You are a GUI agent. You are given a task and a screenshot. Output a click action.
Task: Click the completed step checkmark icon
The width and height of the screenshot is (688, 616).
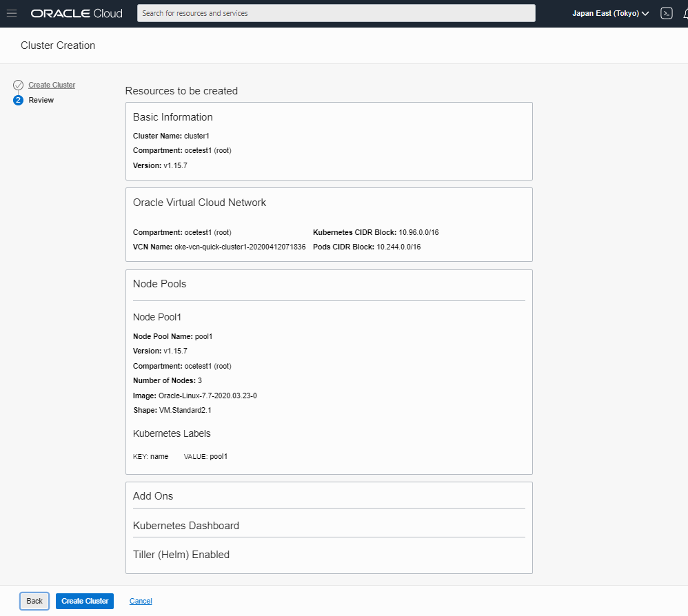click(18, 85)
